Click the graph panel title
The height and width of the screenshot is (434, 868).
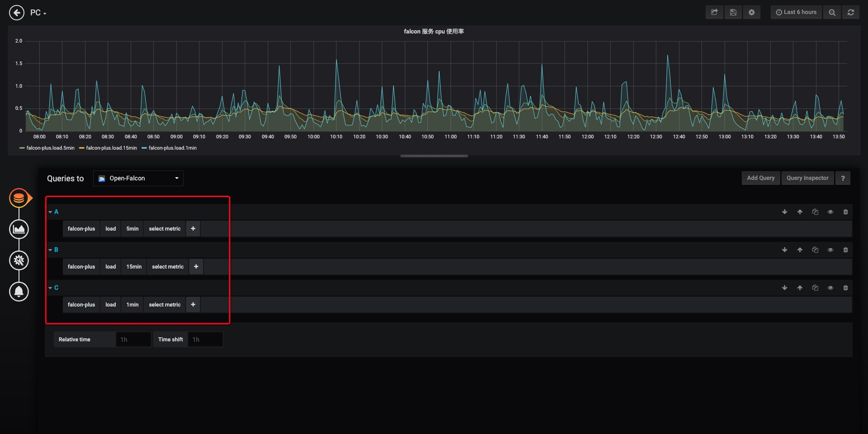434,31
